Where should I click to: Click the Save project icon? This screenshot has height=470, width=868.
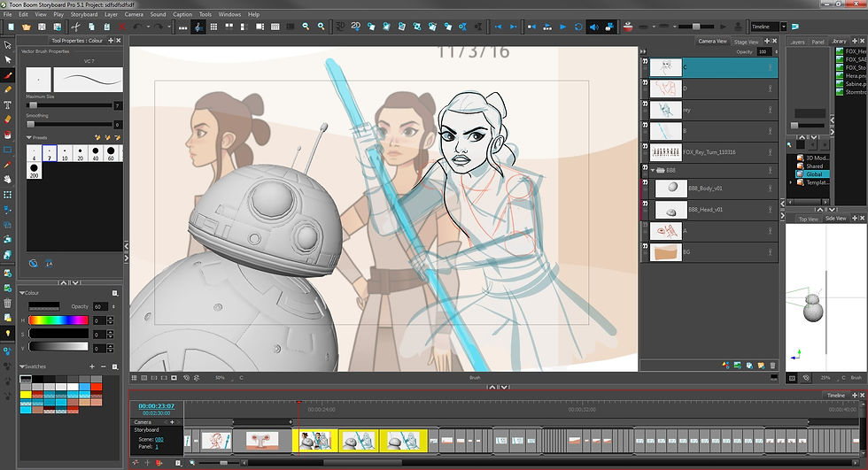[43, 27]
